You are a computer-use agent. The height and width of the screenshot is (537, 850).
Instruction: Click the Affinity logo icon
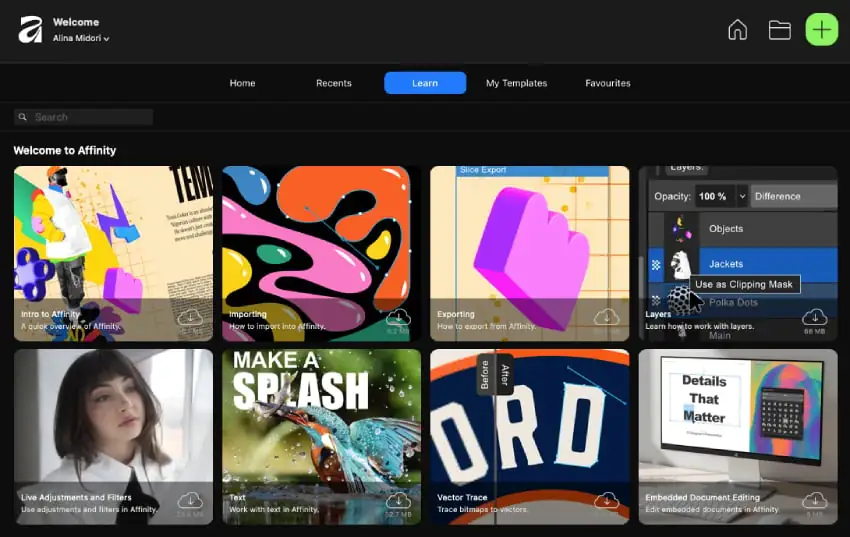click(30, 30)
